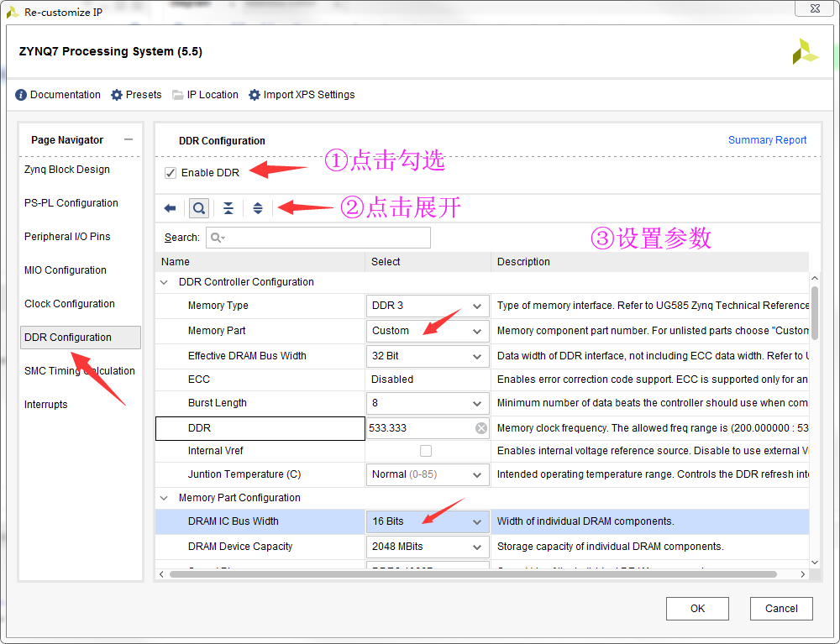Screen dimensions: 840x644
Task: Open the Burst Length dropdown
Action: click(428, 403)
